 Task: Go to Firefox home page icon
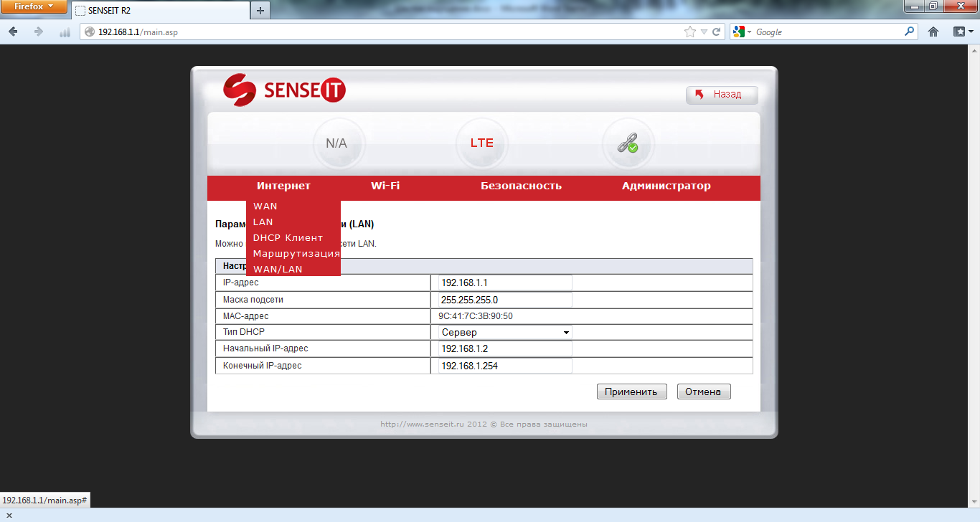(933, 32)
